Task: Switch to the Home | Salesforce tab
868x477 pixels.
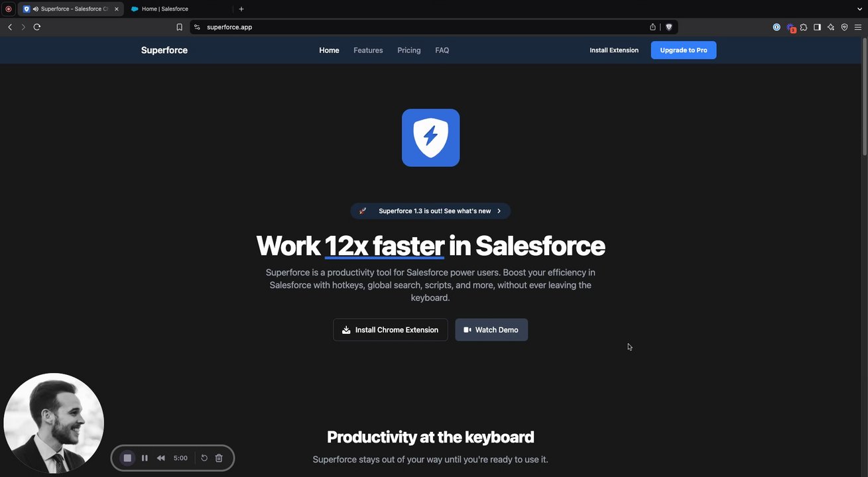Action: tap(179, 9)
